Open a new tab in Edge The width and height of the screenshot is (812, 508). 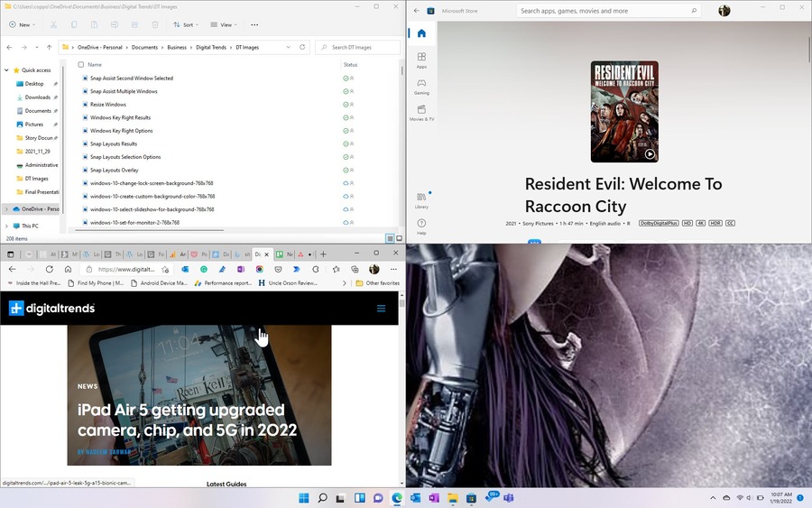323,254
